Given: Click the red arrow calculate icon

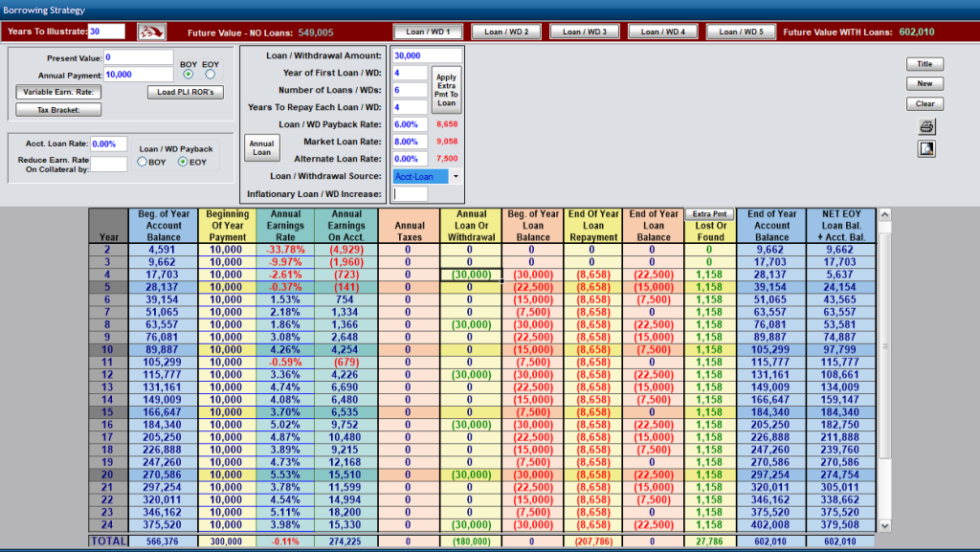Looking at the screenshot, I should coord(151,32).
